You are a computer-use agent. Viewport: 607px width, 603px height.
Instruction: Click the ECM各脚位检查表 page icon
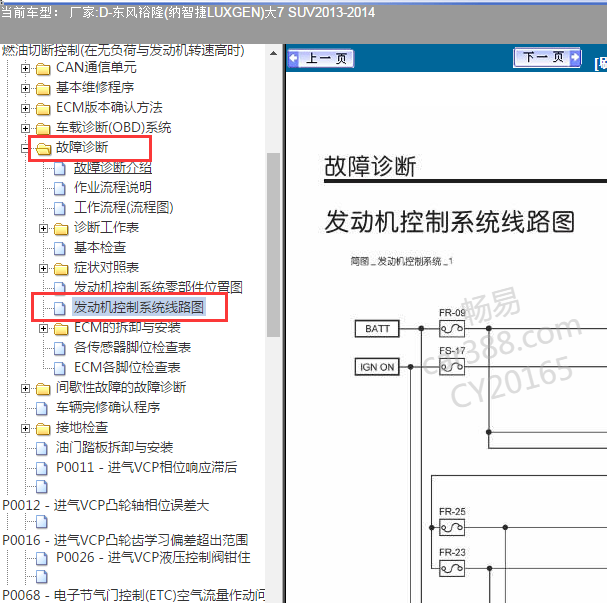point(59,368)
